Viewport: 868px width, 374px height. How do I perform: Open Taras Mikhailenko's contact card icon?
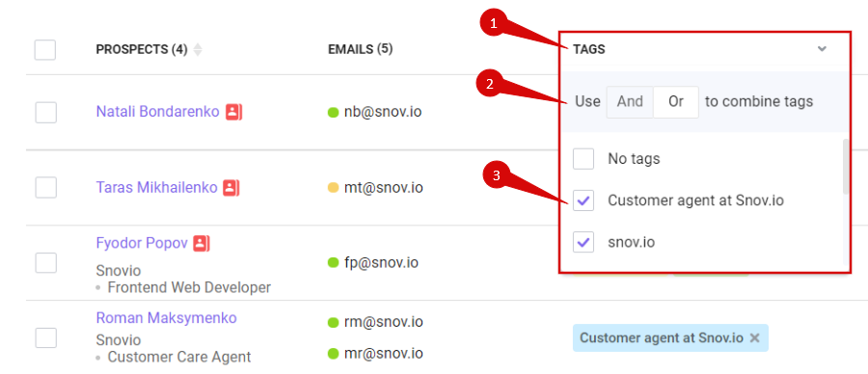(231, 188)
